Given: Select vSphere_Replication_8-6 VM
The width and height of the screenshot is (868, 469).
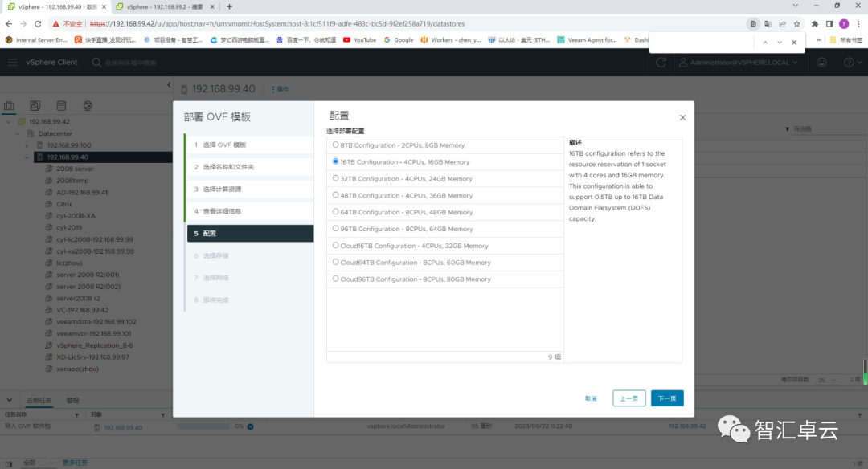Looking at the screenshot, I should tap(95, 345).
